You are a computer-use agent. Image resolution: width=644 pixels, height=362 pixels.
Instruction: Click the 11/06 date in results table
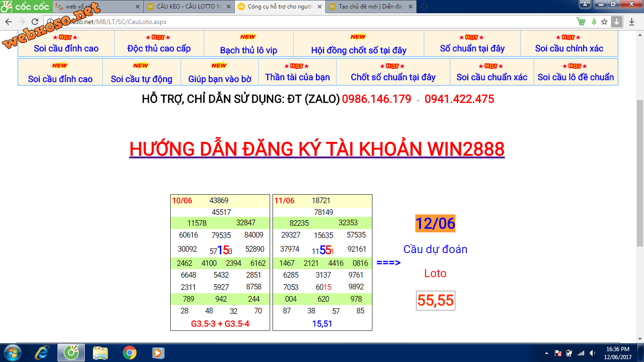pos(284,200)
